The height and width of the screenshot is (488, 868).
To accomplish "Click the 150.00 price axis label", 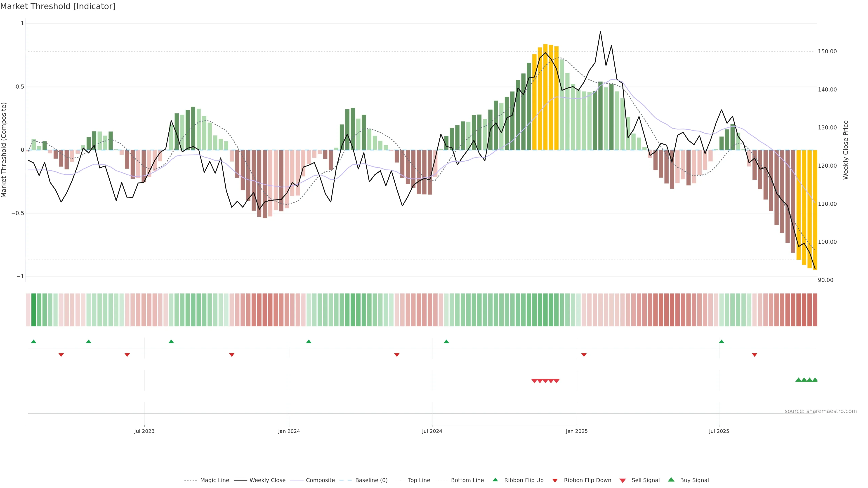I will 827,52.
